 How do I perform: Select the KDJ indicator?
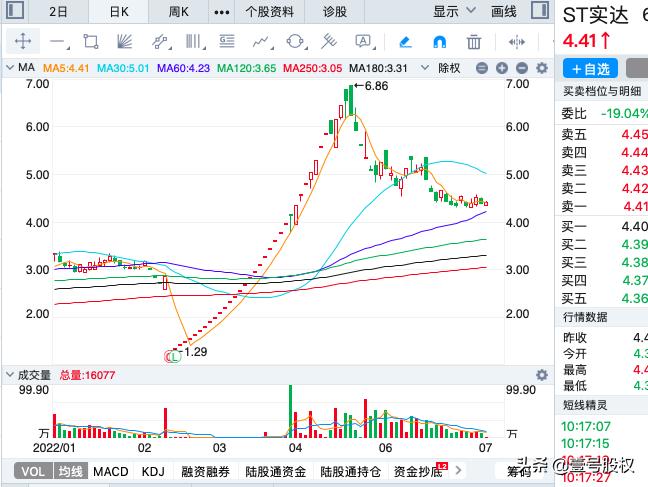tap(153, 472)
